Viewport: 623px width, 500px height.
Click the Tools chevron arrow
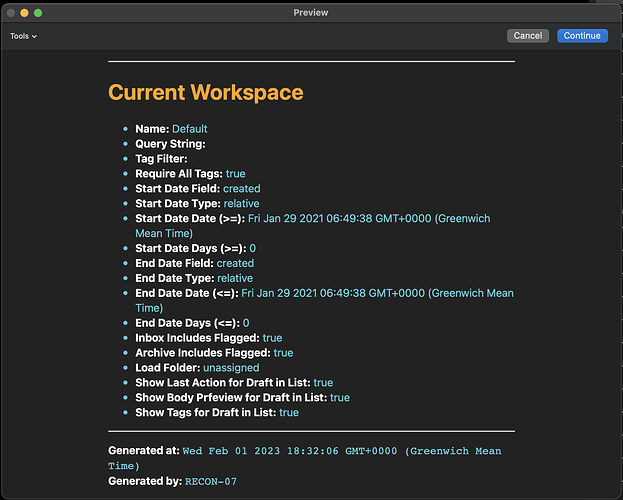click(x=35, y=37)
